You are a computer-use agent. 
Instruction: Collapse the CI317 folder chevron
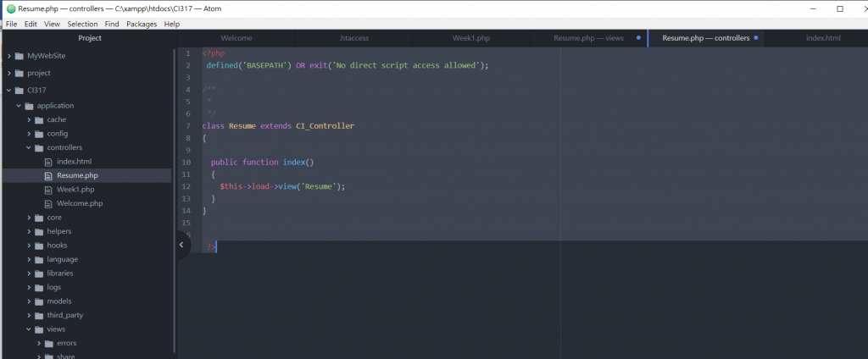pos(8,90)
